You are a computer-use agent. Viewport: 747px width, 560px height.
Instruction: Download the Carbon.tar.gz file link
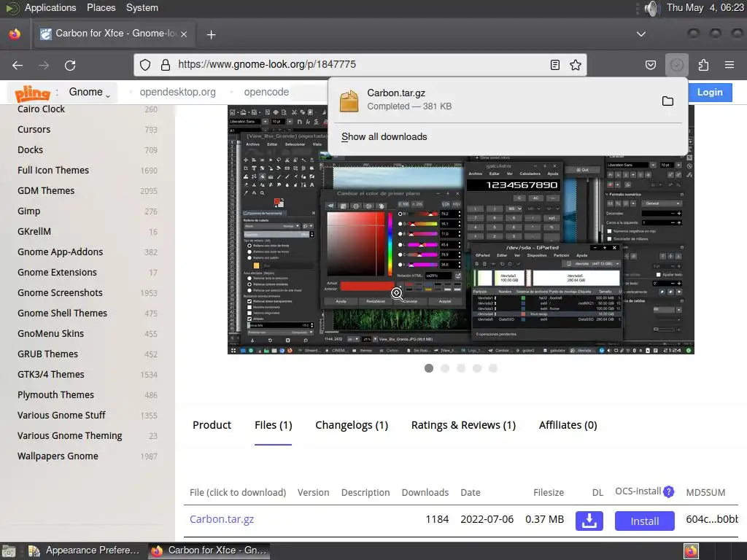222,519
